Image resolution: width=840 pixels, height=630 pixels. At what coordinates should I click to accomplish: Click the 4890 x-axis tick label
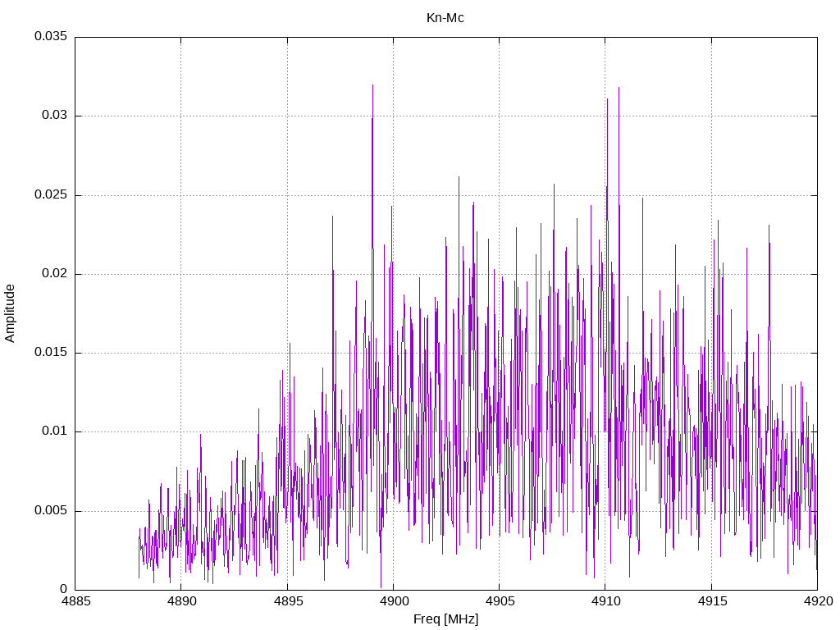click(x=181, y=601)
